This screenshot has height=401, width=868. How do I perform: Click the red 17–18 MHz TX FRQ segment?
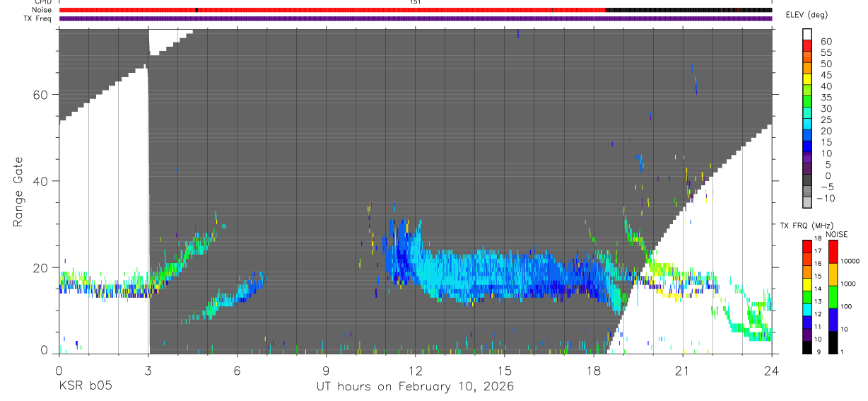tap(807, 245)
